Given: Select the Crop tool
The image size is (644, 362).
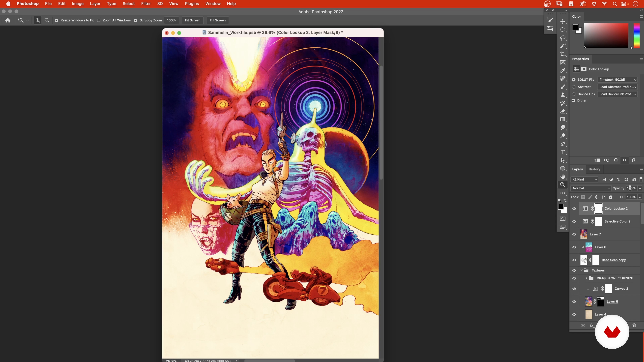Looking at the screenshot, I should (x=563, y=54).
